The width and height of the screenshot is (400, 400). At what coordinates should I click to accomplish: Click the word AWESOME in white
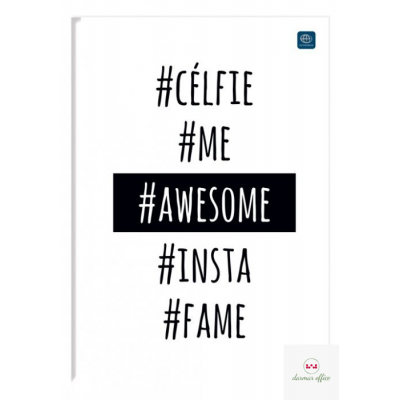214,205
